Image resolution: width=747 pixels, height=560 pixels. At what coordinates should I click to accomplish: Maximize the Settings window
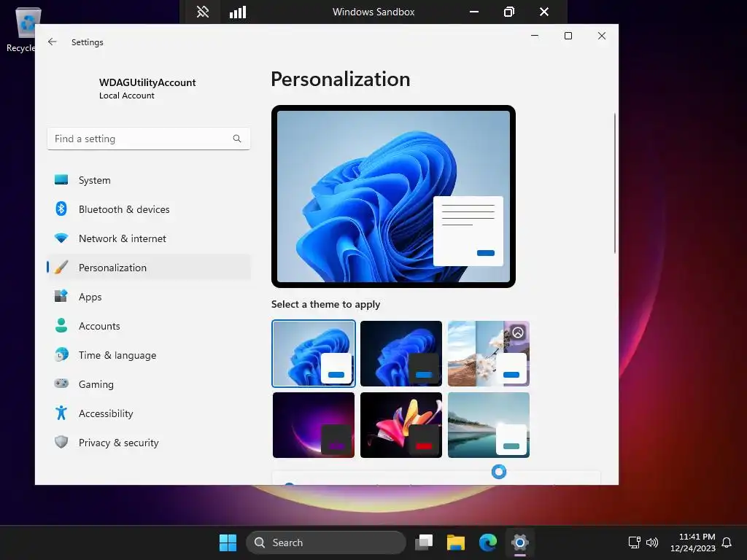tap(568, 36)
